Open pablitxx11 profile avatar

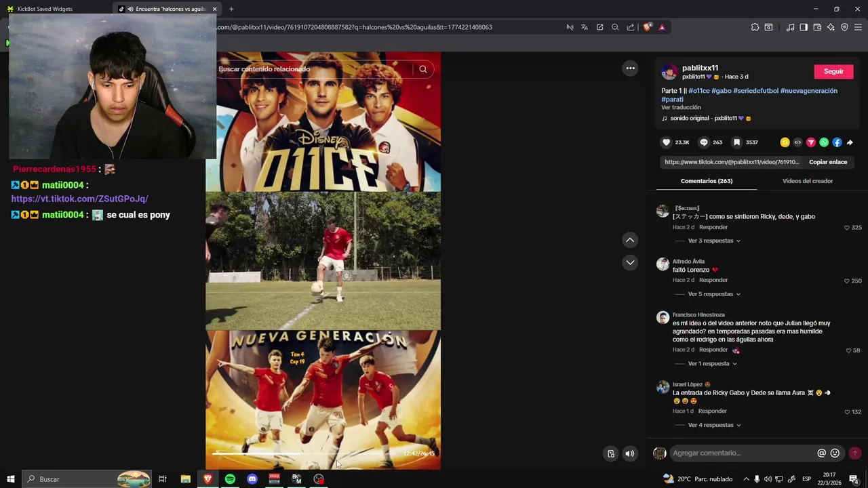669,72
